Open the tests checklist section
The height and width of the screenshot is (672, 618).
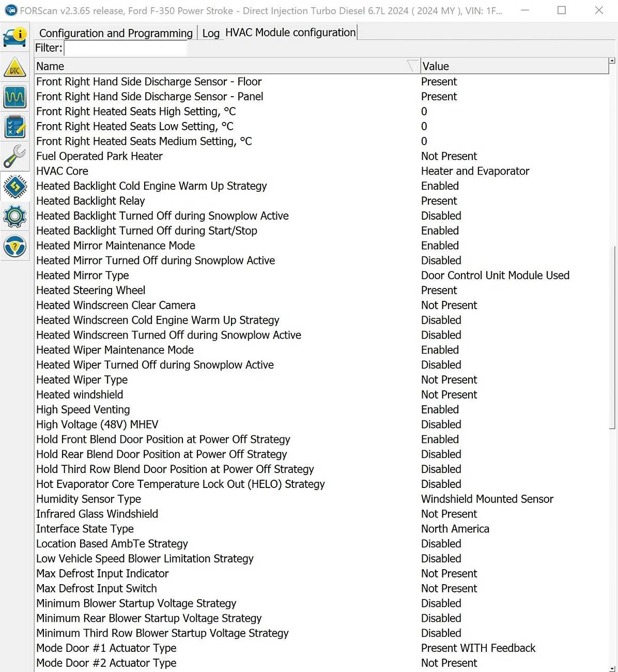15,127
